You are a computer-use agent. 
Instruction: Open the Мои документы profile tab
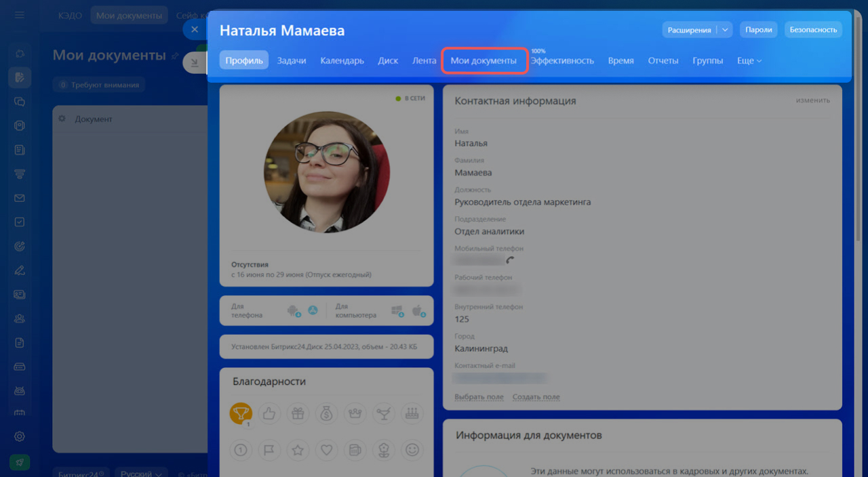484,60
